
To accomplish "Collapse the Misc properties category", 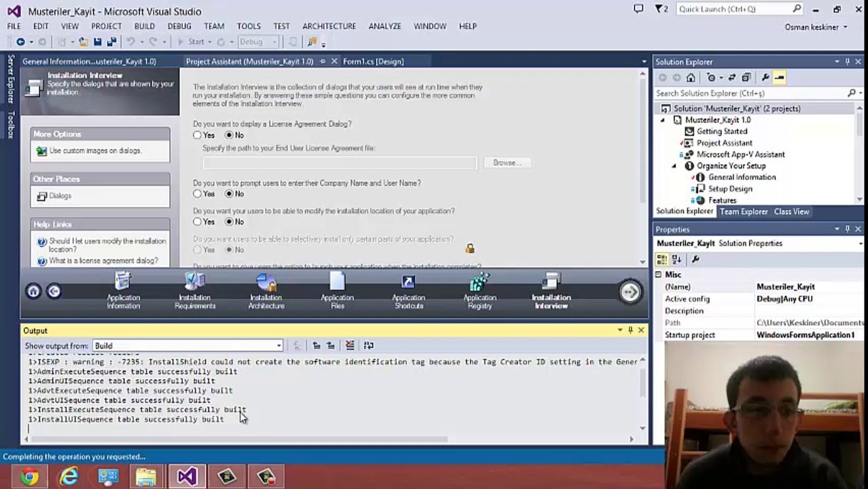I will (x=658, y=274).
